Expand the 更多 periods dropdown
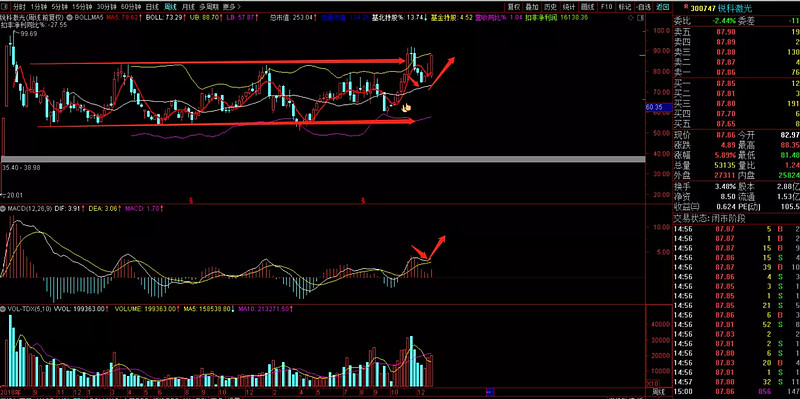The image size is (800, 399). pos(232,7)
